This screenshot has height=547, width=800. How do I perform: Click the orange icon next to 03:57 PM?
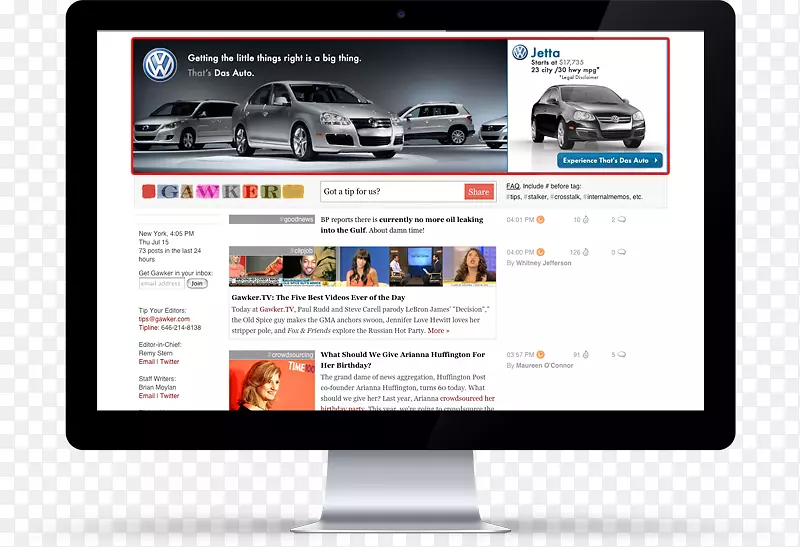(540, 355)
